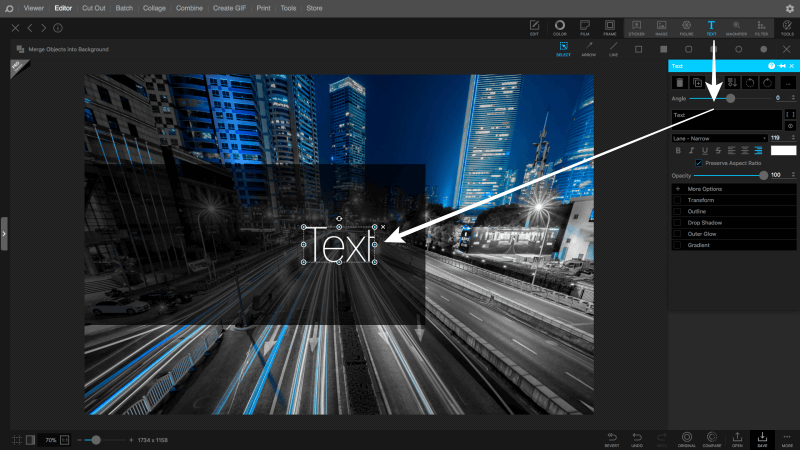The width and height of the screenshot is (800, 450).
Task: Activate the Select object tool
Action: pyautogui.click(x=563, y=49)
